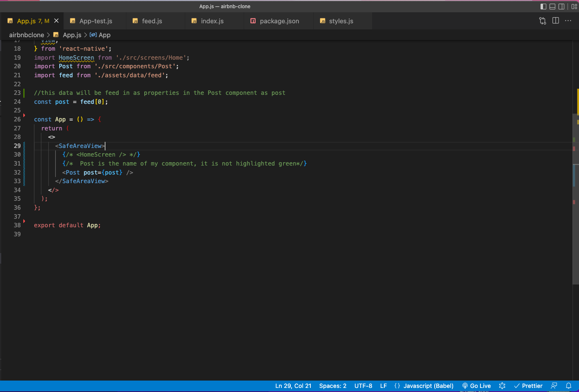The width and height of the screenshot is (579, 392).
Task: Click the GraphQL-style status bar icon
Action: click(x=503, y=386)
